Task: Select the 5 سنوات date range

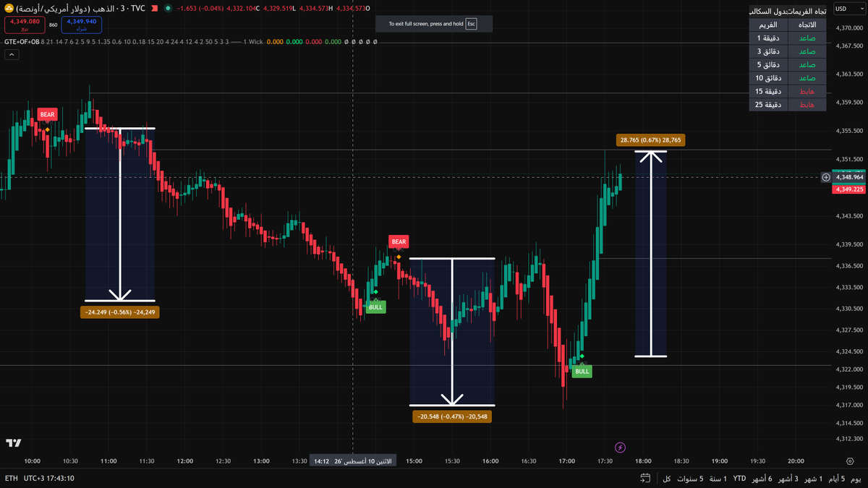Action: coord(690,479)
